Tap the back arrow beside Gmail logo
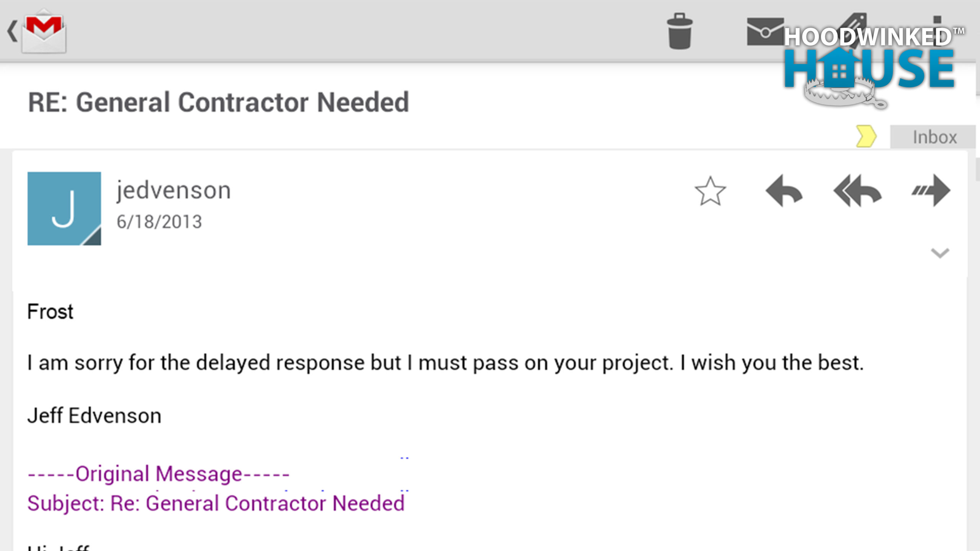Image resolution: width=980 pixels, height=551 pixels. tap(12, 31)
